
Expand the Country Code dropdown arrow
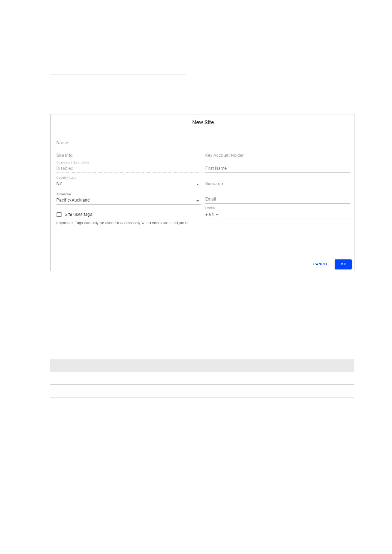198,184
